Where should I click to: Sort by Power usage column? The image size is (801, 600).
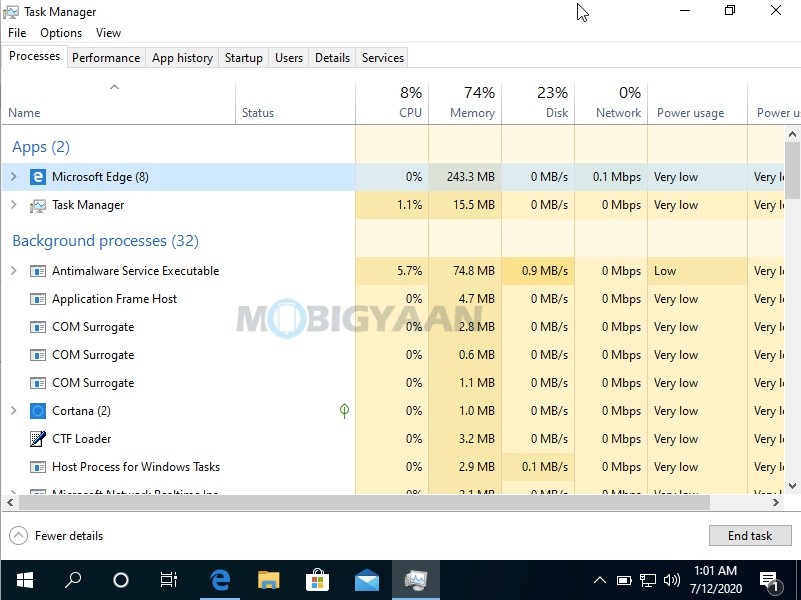tap(697, 104)
